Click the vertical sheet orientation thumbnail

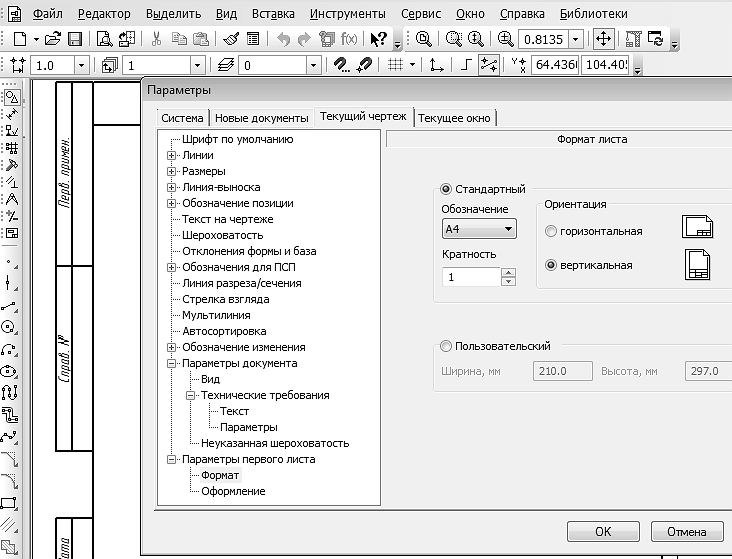[697, 265]
